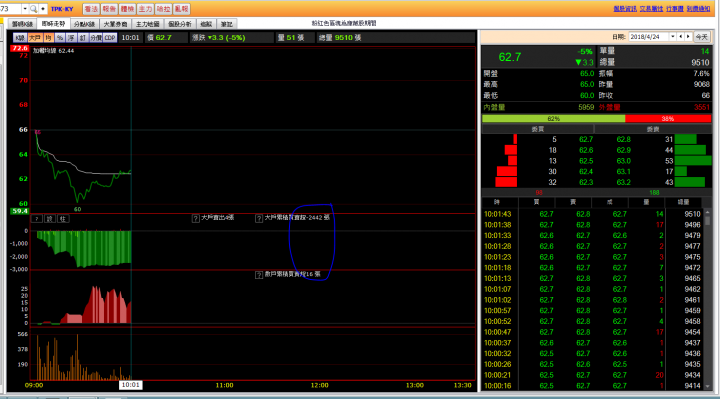Toggle the 浮 button in the chart toolbar

71,38
